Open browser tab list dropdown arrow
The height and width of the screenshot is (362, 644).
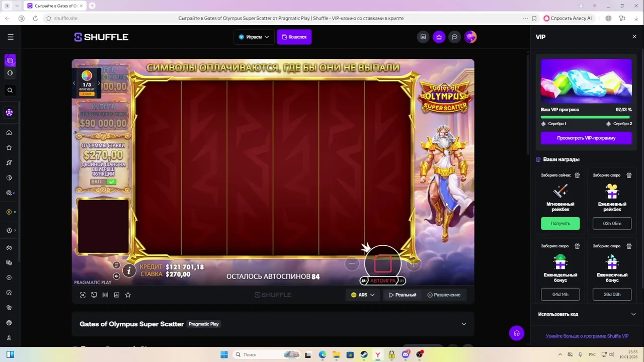[17, 6]
